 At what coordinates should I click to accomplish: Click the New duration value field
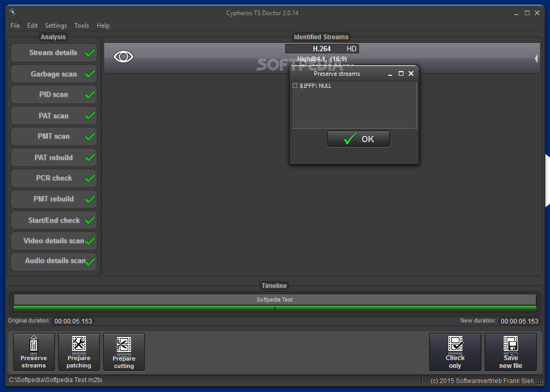[520, 321]
